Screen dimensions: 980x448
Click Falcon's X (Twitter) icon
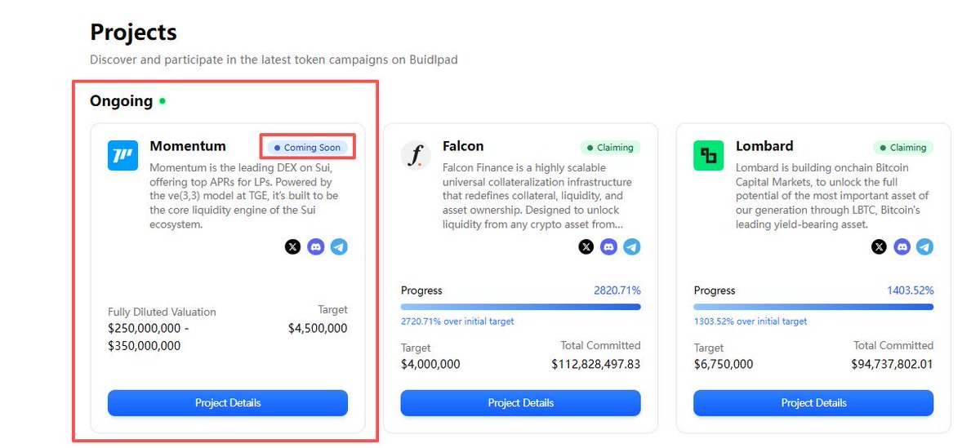tap(586, 246)
